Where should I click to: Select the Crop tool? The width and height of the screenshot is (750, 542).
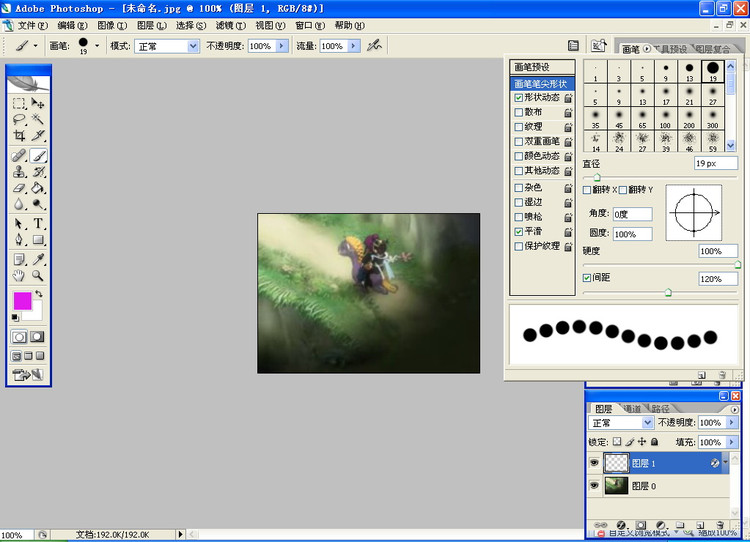point(19,135)
